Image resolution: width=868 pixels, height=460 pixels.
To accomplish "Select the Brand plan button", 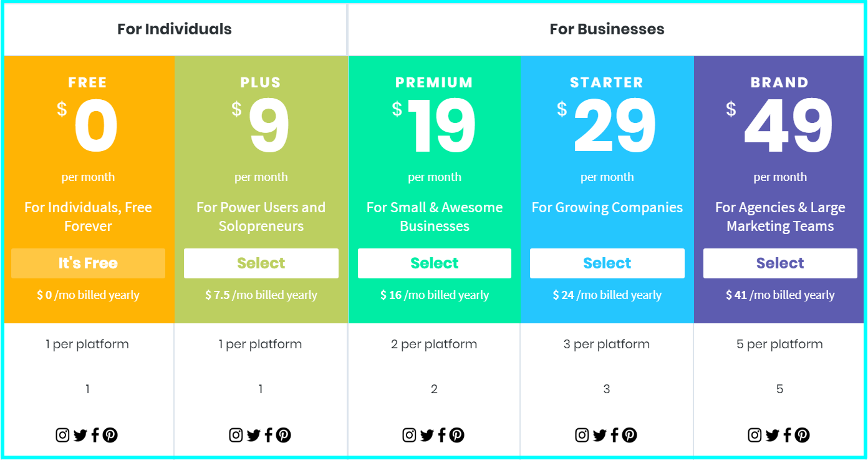I will click(x=780, y=263).
